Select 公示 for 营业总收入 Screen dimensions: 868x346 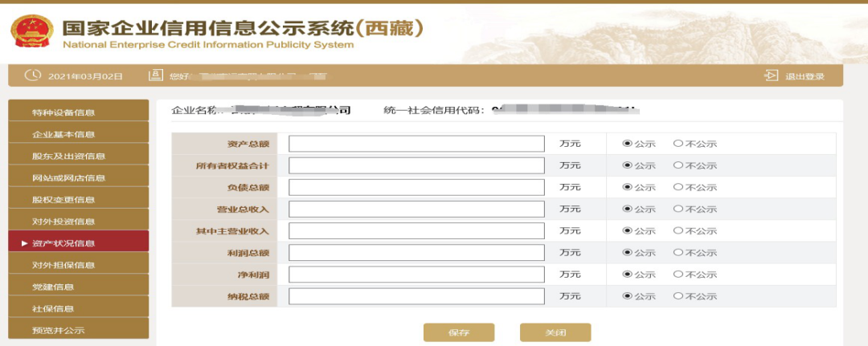627,209
